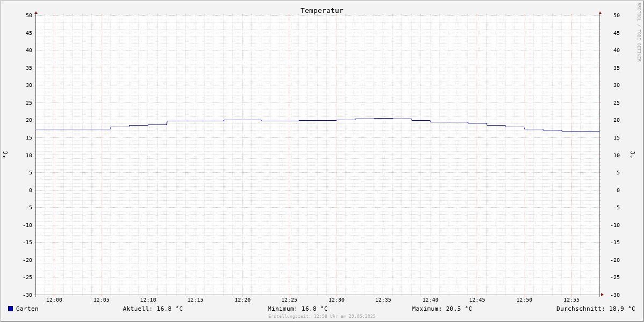Click the °C unit label on right axis
This screenshot has height=322, width=644.
632,154
